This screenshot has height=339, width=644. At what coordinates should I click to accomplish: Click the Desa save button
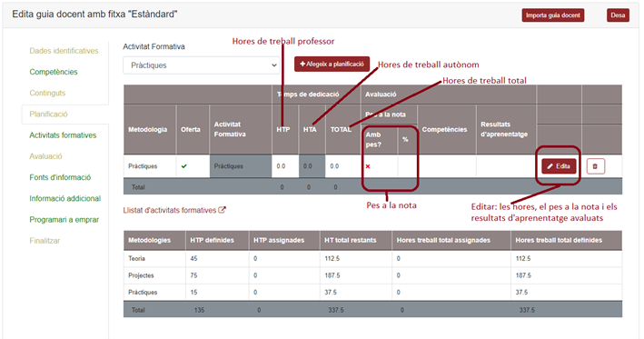(x=618, y=15)
